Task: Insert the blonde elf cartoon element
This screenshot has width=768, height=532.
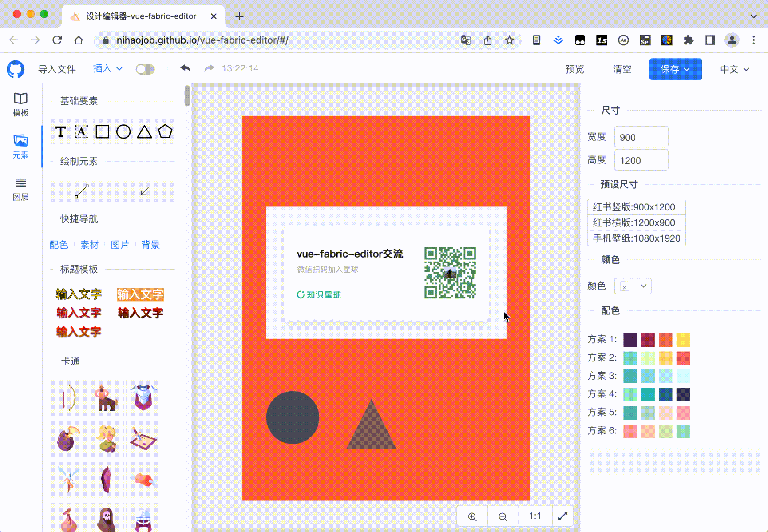Action: coord(106,439)
